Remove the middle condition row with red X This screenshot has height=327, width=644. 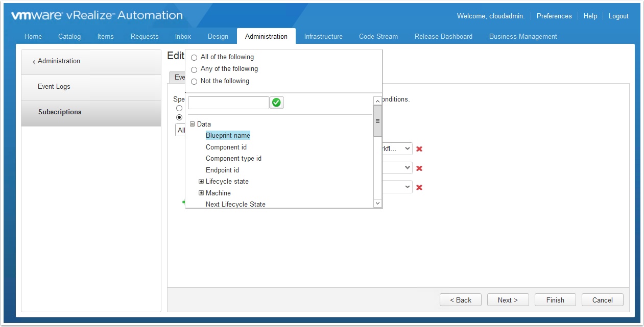coord(419,168)
